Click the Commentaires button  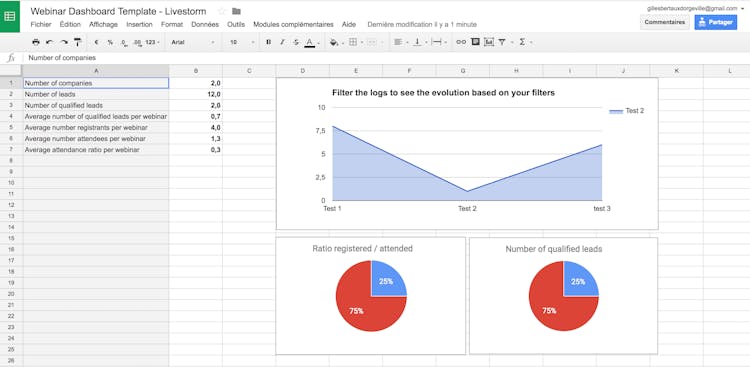[x=664, y=22]
